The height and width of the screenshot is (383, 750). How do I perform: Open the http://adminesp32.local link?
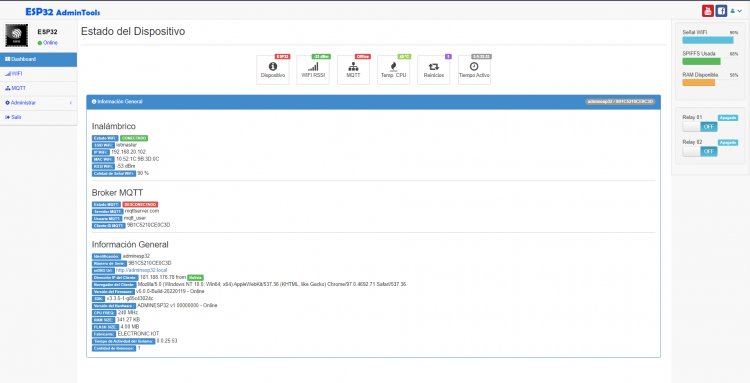141,270
